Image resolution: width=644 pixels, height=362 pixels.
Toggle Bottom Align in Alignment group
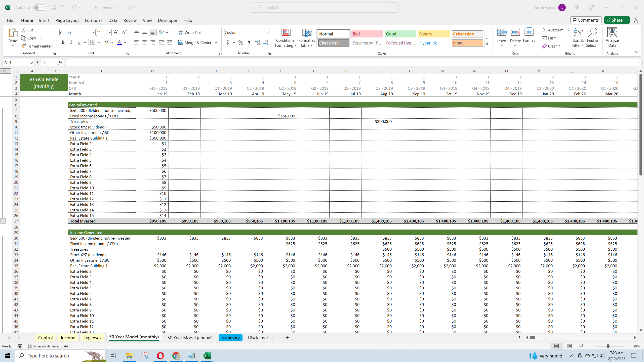[153, 32]
